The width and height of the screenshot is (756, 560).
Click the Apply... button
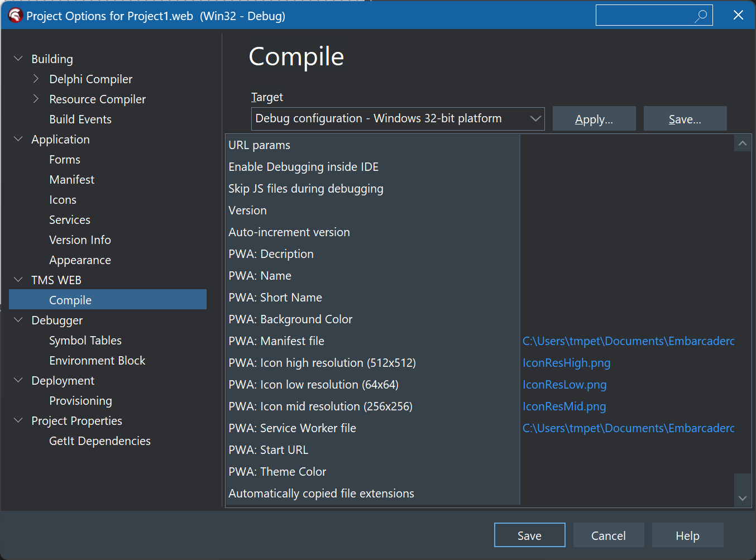pos(594,119)
